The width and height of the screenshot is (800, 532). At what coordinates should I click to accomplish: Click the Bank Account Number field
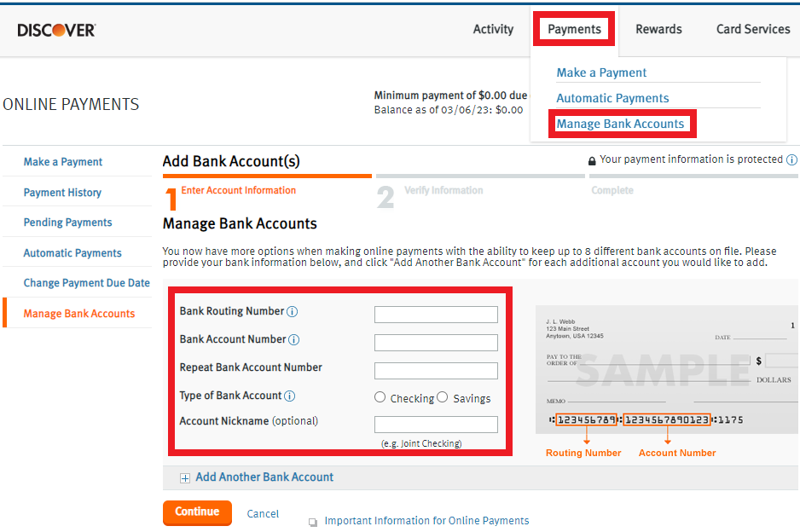click(x=436, y=342)
